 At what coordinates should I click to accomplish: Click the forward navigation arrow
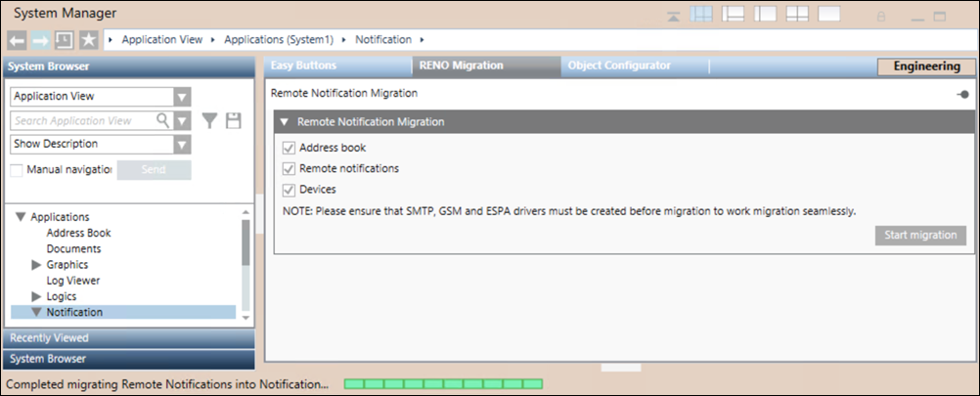(39, 40)
